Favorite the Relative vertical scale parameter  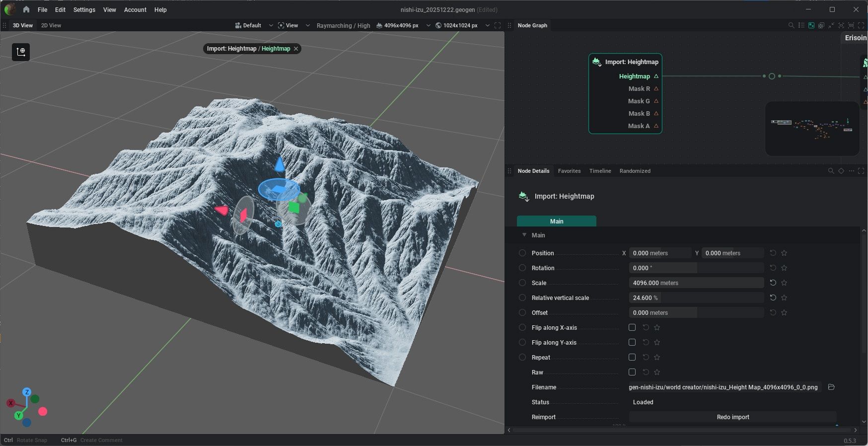[784, 297]
